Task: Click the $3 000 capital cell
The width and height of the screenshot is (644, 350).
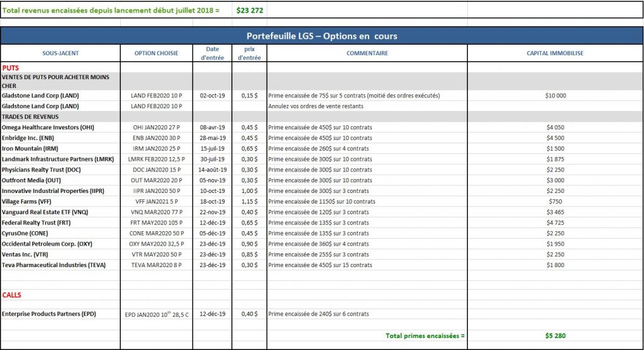Action: 555,180
